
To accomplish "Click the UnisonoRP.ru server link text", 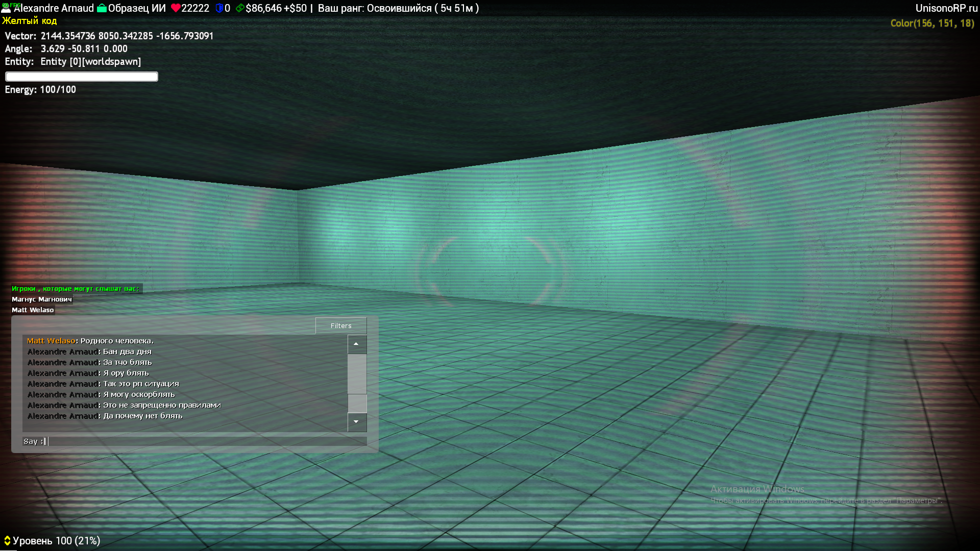I will click(946, 8).
